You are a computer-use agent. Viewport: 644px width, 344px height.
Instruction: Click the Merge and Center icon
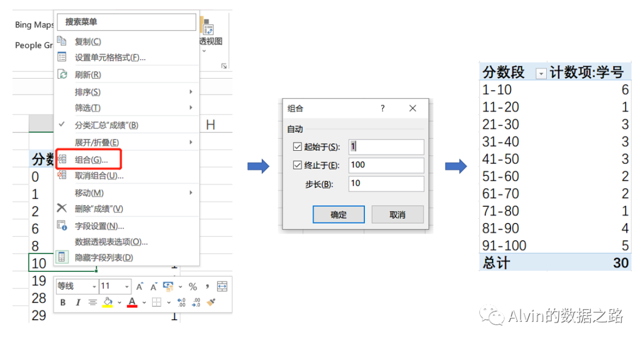(x=222, y=287)
